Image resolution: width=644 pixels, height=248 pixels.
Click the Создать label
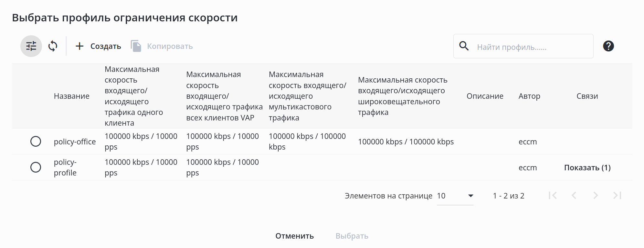106,46
